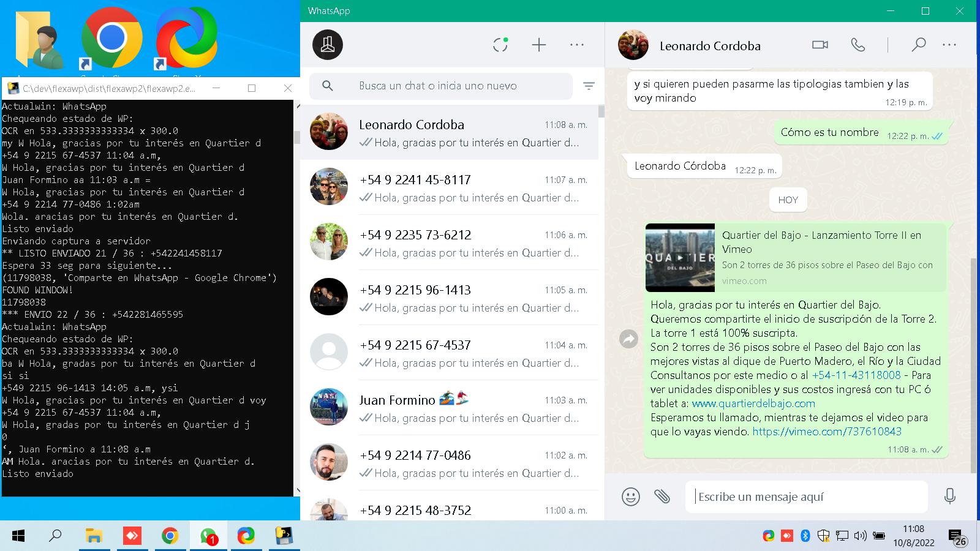Open the volume control tray icon
980x551 pixels.
point(860,536)
